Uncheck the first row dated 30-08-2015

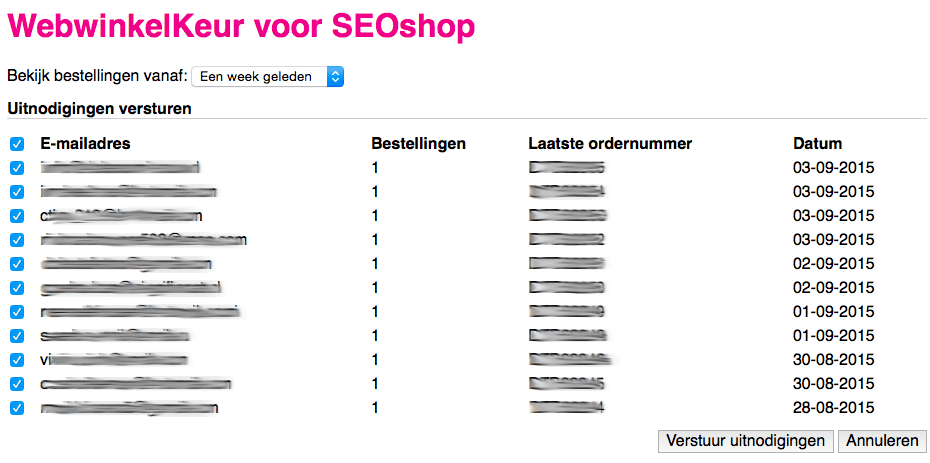pos(17,360)
